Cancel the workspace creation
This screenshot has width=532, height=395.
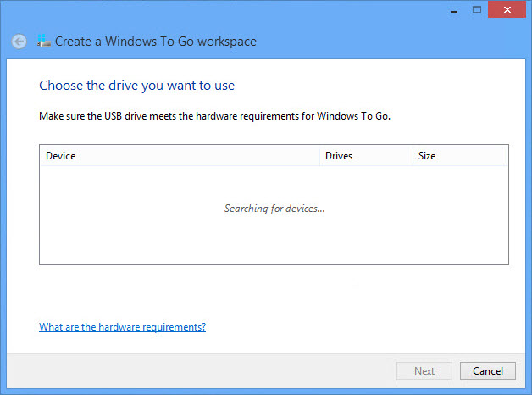pos(488,371)
